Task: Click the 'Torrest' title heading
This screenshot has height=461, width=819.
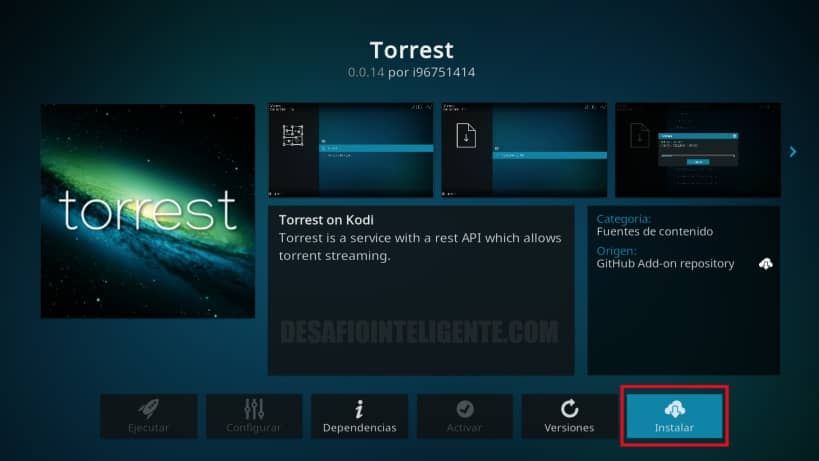Action: pos(412,50)
